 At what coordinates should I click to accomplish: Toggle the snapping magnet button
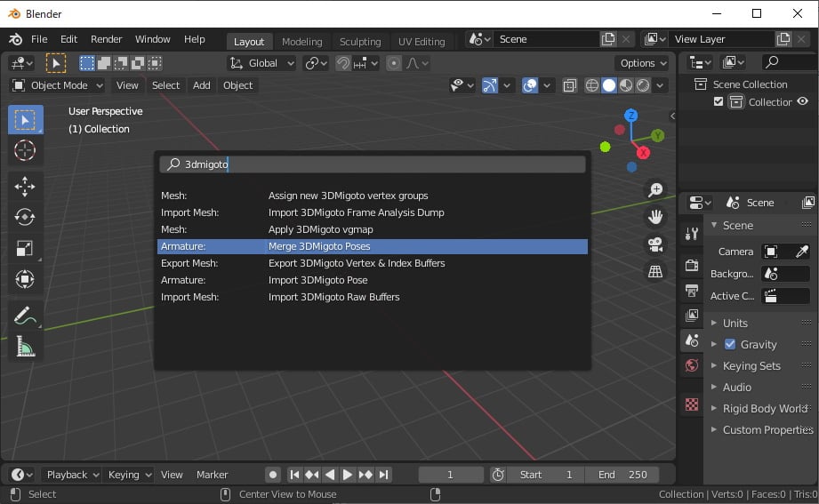click(342, 63)
